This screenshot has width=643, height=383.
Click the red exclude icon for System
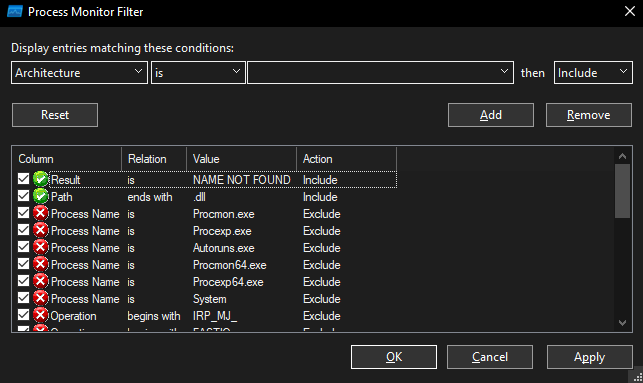[41, 299]
